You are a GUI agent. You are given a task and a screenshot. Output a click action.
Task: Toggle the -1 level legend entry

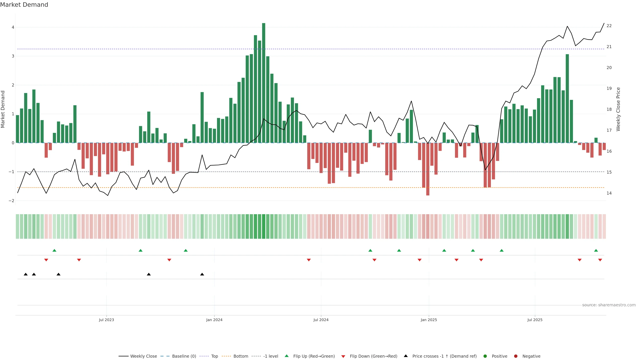(271, 356)
